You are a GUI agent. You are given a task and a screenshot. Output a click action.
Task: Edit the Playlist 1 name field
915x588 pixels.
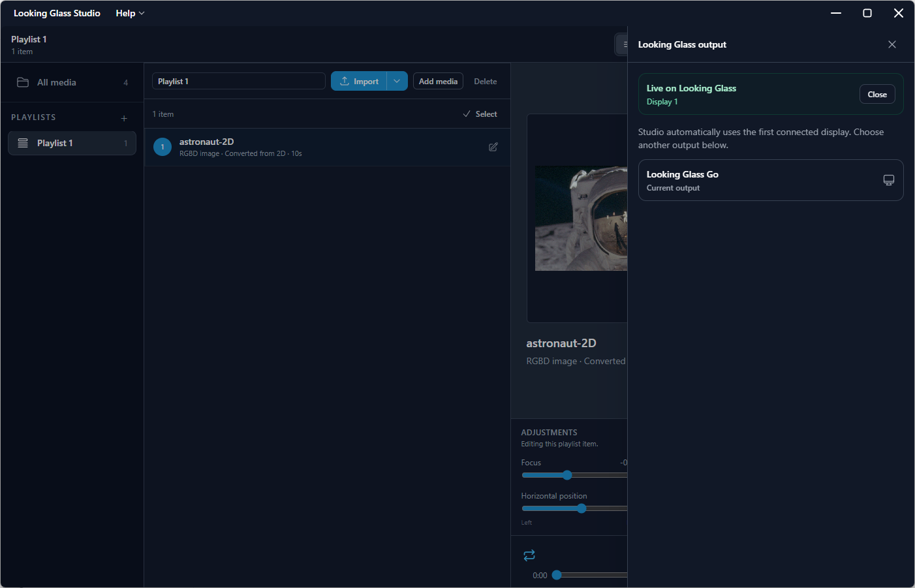tap(239, 81)
